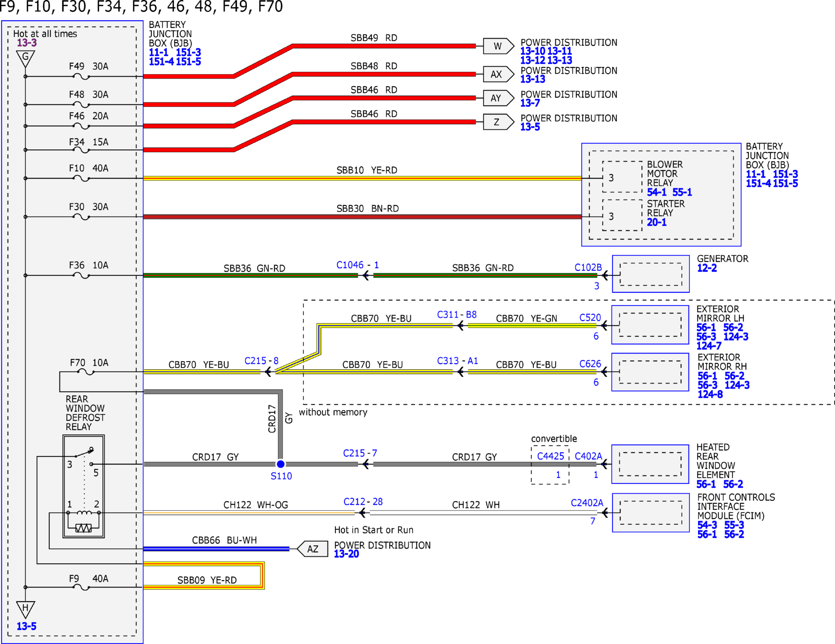
Task: Click the Blower Motor Relay pin 3 box
Action: click(622, 177)
